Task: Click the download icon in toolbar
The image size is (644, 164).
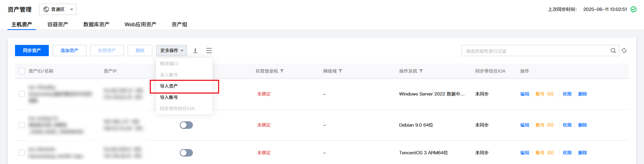Action: [x=195, y=51]
